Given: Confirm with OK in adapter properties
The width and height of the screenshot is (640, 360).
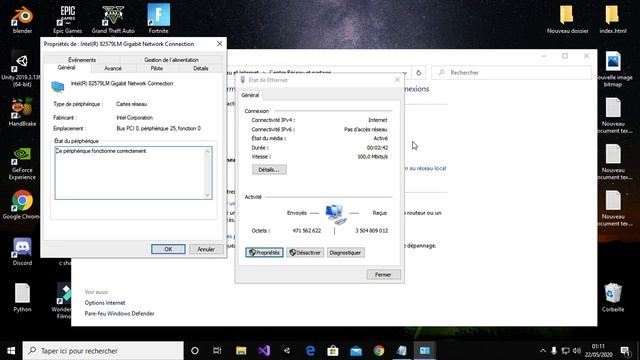Looking at the screenshot, I should coord(168,249).
